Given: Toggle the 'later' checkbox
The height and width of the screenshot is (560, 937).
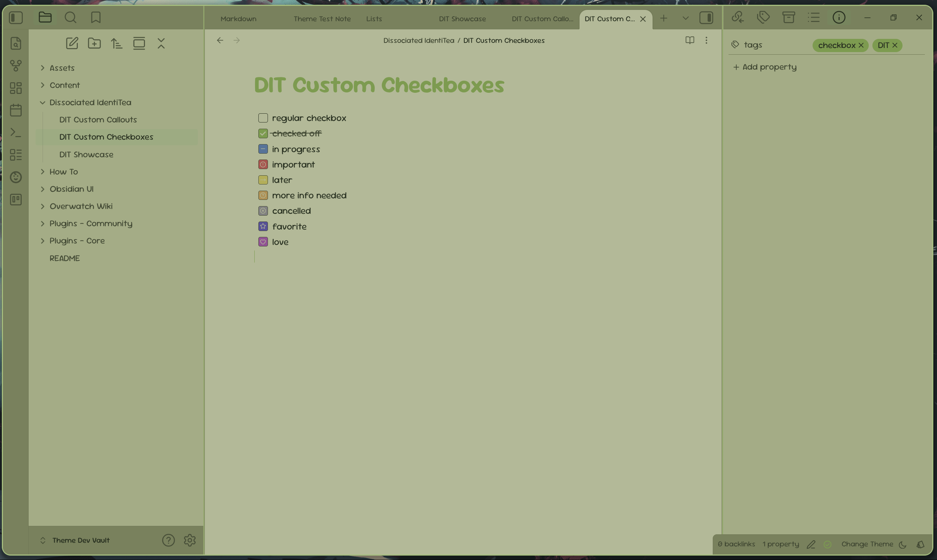Looking at the screenshot, I should tap(263, 180).
